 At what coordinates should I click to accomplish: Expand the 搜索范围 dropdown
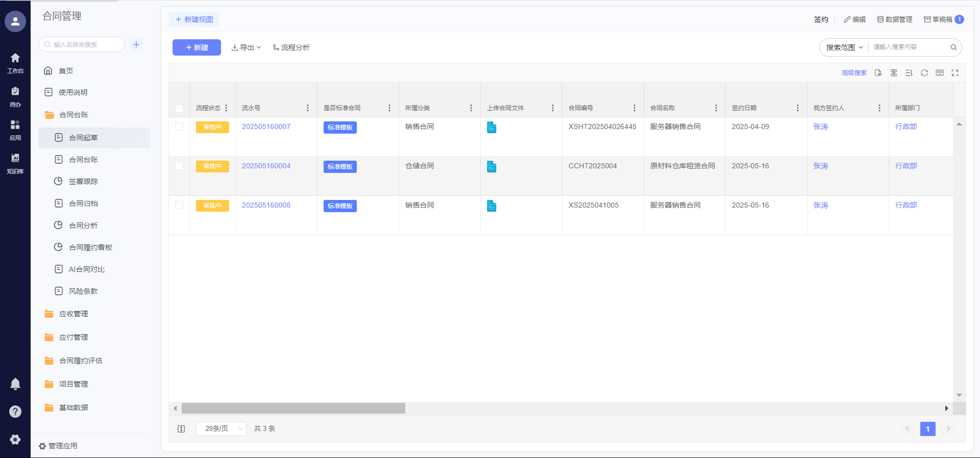pos(844,47)
